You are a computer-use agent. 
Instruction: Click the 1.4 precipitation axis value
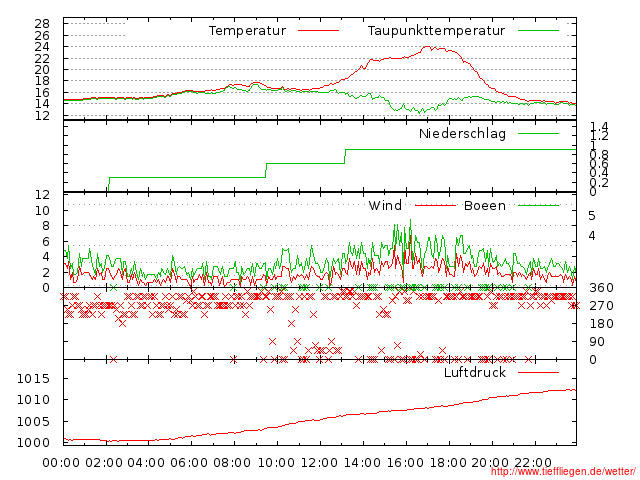(598, 127)
